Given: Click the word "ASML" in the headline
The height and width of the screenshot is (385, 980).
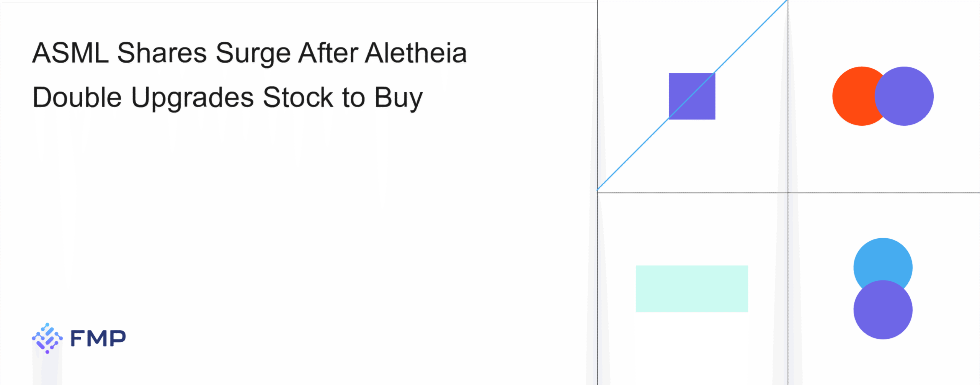Looking at the screenshot, I should pos(70,53).
